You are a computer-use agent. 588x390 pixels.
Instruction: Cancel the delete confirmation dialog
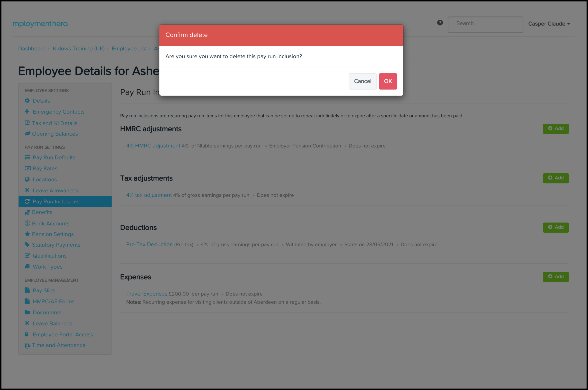(x=362, y=81)
